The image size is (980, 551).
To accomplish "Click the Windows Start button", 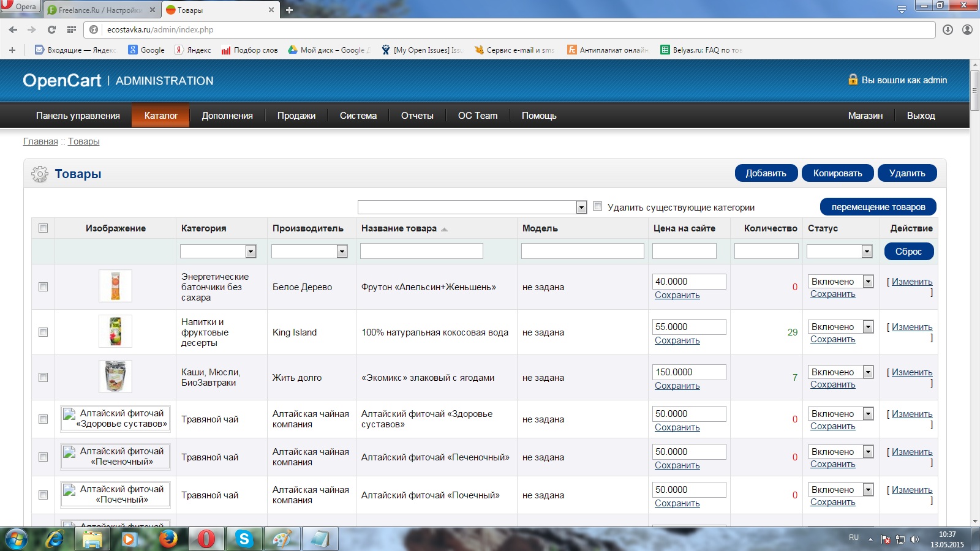I will 16,539.
